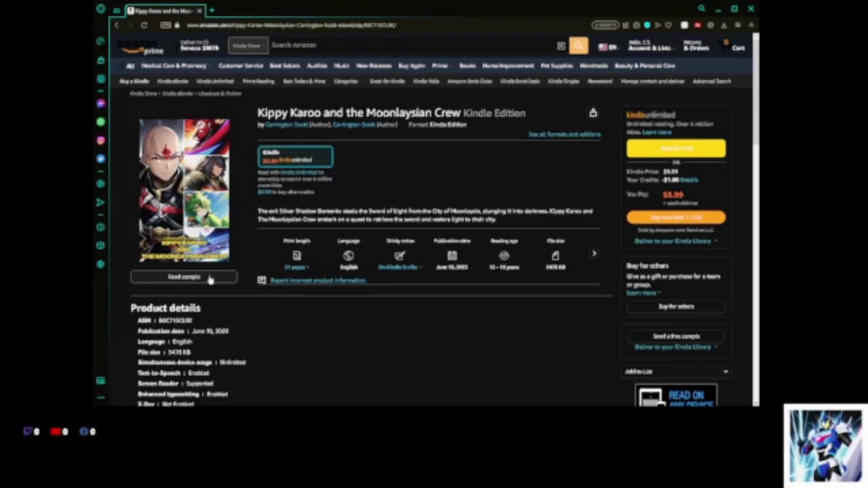Click the Amazon Prime logo
This screenshot has width=868, height=488.
(142, 47)
